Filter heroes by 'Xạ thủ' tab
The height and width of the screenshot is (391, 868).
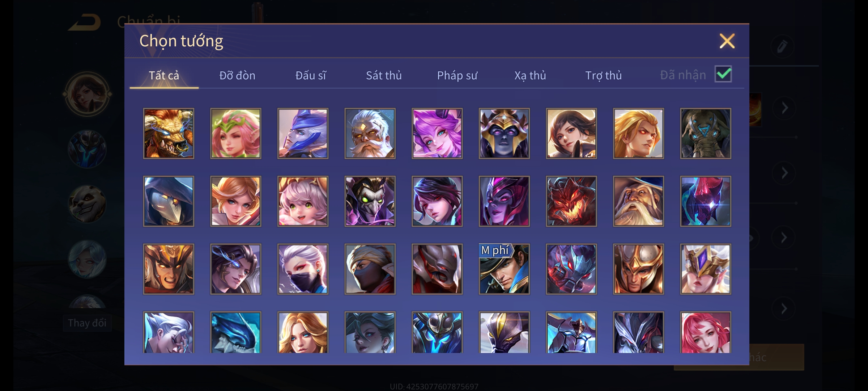click(x=530, y=75)
